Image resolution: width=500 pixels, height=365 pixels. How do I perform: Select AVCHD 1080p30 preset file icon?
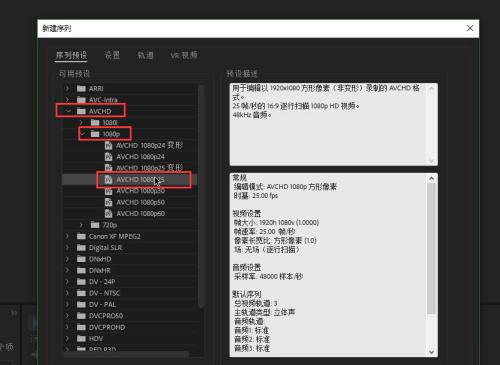click(108, 191)
